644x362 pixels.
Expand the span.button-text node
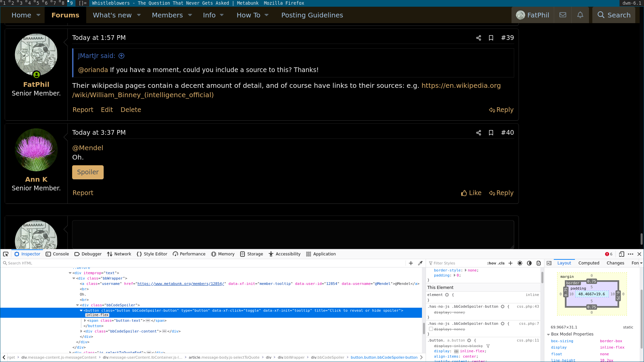[x=85, y=320]
